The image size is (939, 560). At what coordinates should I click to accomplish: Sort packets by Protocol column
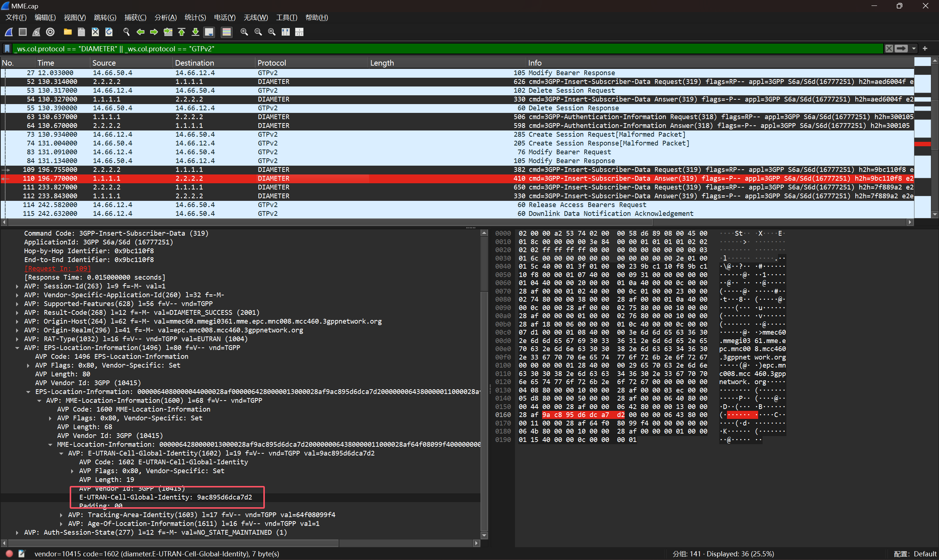311,63
